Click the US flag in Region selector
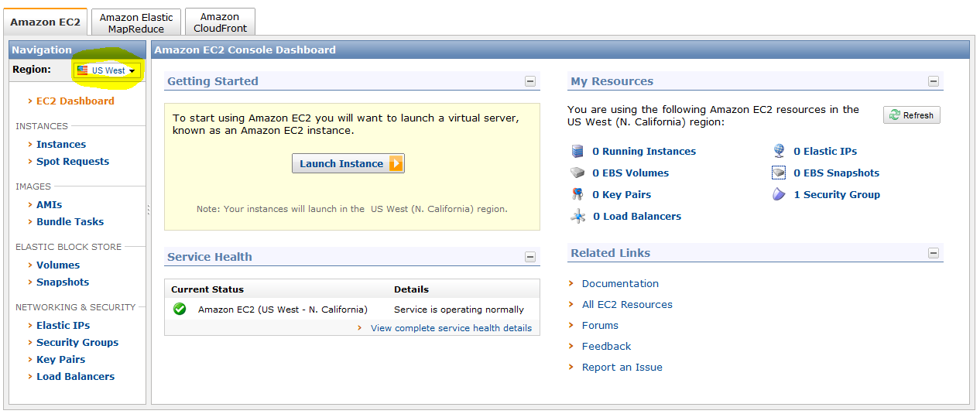 point(82,70)
